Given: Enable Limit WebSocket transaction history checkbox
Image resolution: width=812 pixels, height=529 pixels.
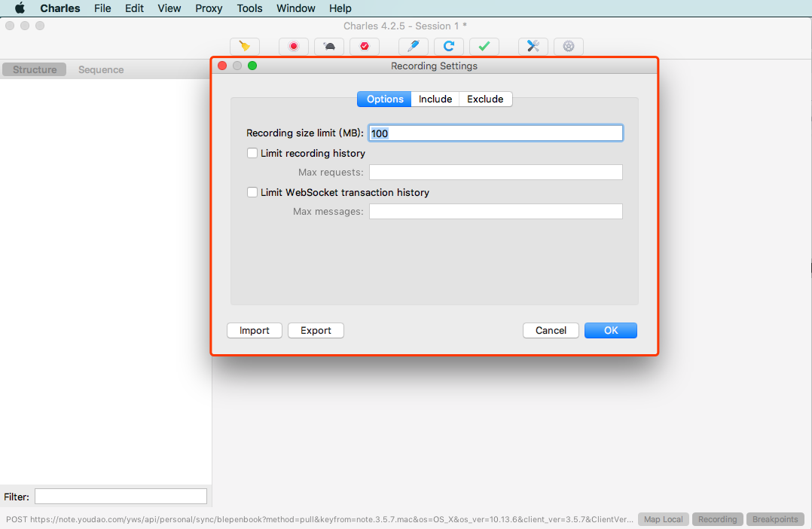Looking at the screenshot, I should pyautogui.click(x=252, y=192).
